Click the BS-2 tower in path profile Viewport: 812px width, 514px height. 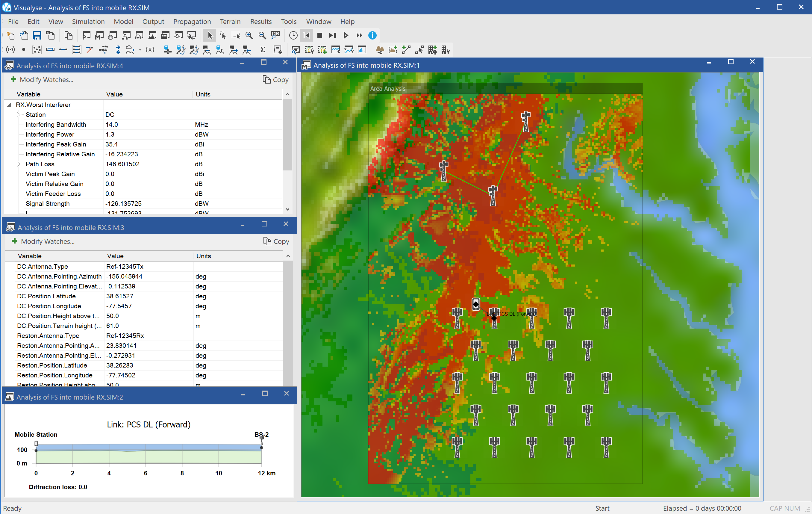(262, 441)
